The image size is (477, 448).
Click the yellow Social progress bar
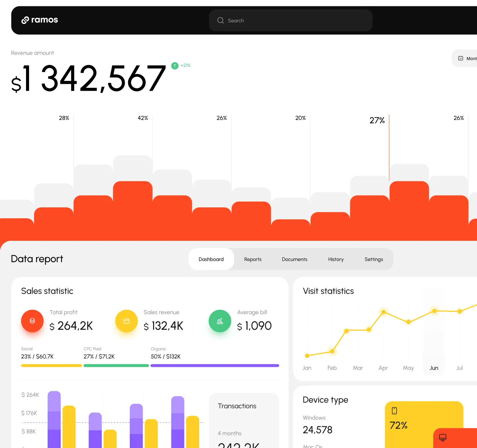pyautogui.click(x=51, y=366)
